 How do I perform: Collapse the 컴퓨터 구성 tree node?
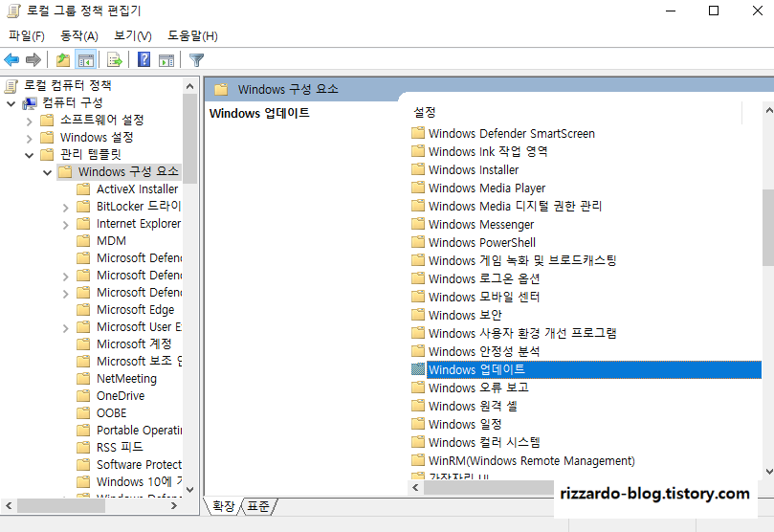click(x=11, y=103)
